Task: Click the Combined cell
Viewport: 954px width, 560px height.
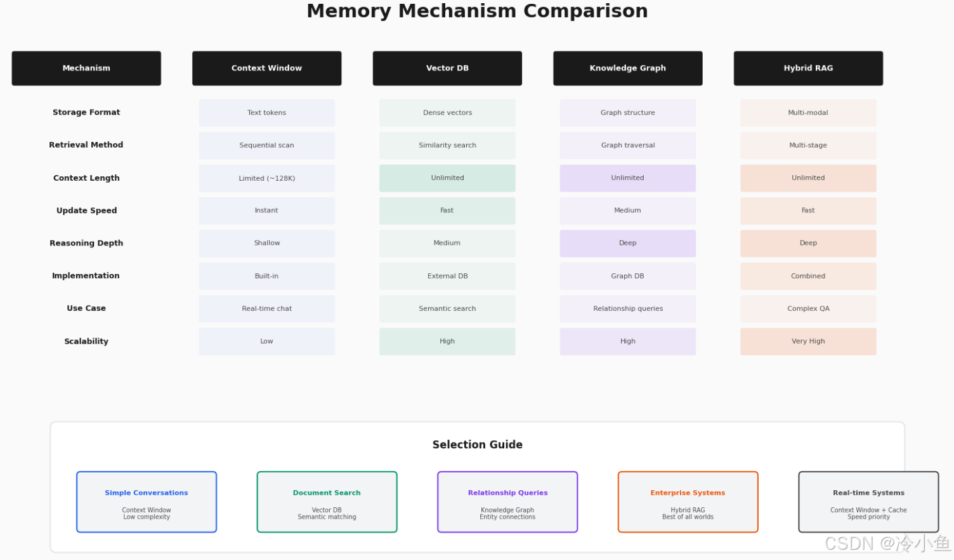Action: pyautogui.click(x=808, y=277)
